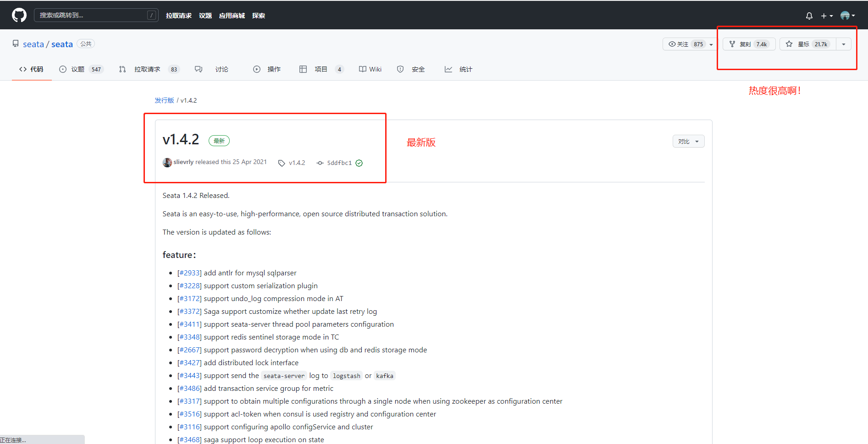
Task: Click the eye icon on watch button
Action: click(672, 44)
